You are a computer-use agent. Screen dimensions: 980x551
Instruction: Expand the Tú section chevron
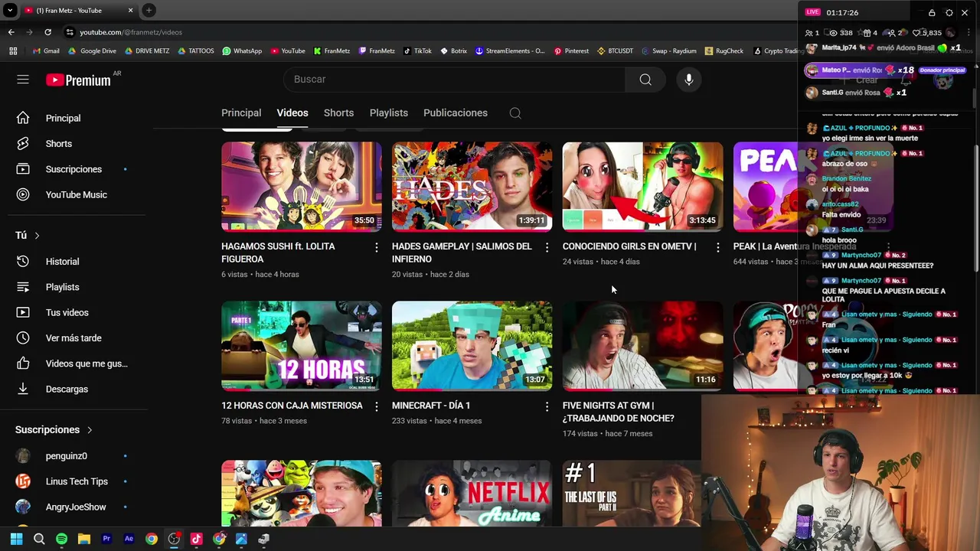point(37,236)
